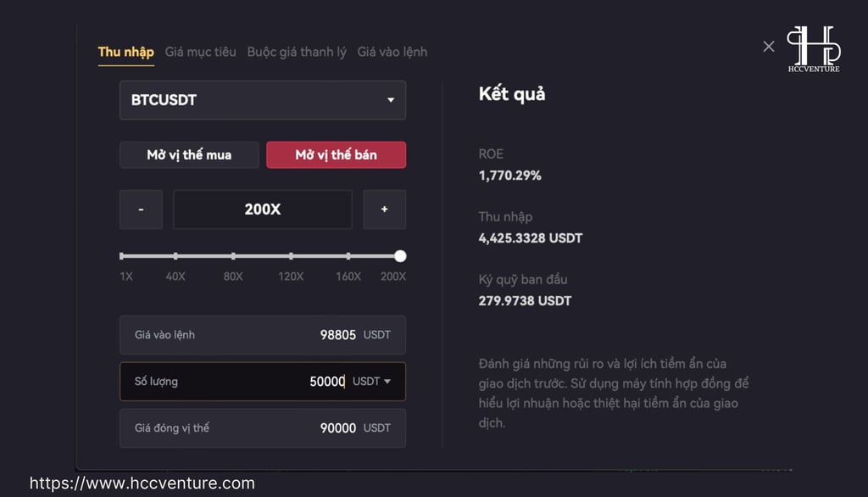
Task: Open the BTCUSDT pair dropdown
Action: tap(263, 100)
